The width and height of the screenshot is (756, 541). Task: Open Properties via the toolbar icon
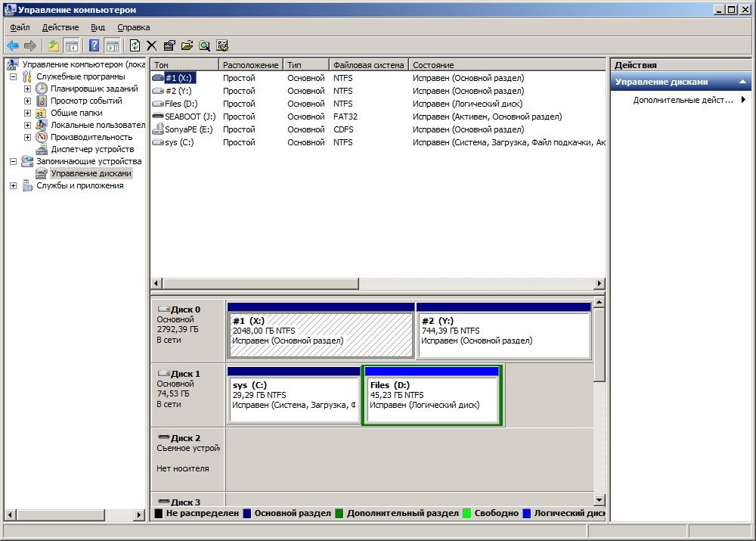pos(169,45)
